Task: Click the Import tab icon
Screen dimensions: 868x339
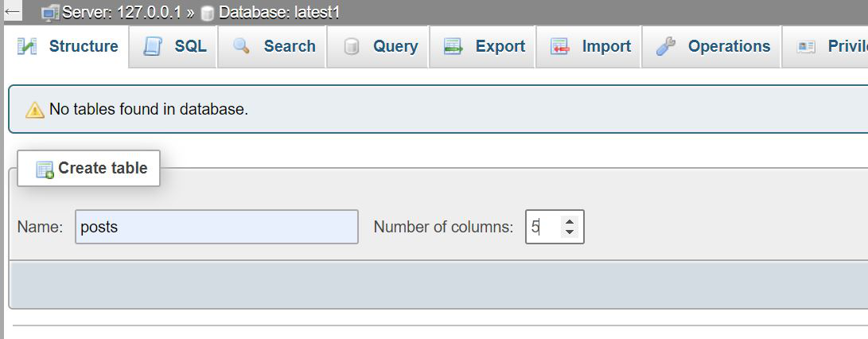Action: tap(559, 47)
